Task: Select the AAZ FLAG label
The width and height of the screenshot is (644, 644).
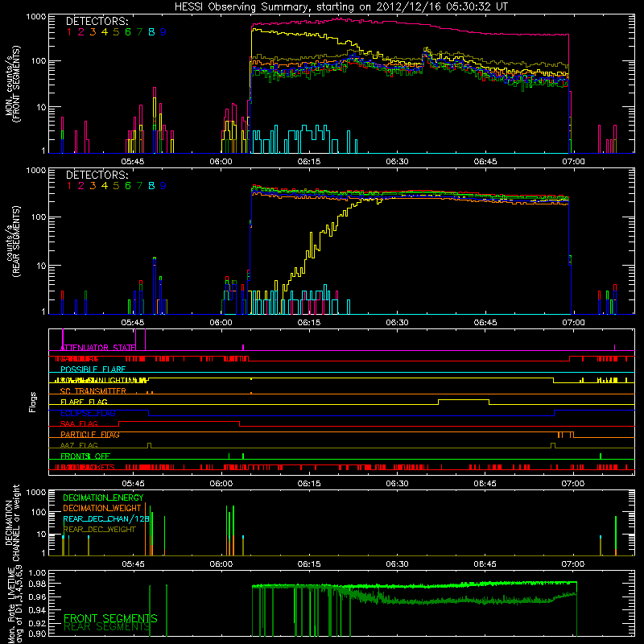Action: pyautogui.click(x=79, y=445)
